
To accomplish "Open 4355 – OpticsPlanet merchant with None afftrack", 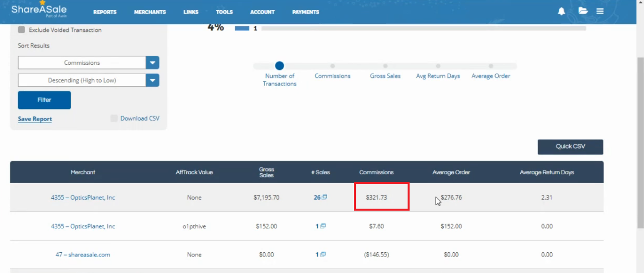I will pos(83,197).
